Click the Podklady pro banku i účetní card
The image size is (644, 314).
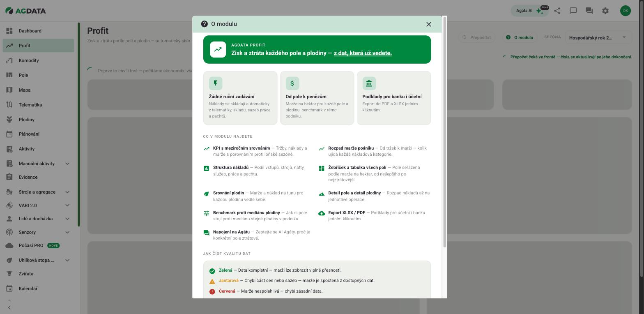pos(394,98)
